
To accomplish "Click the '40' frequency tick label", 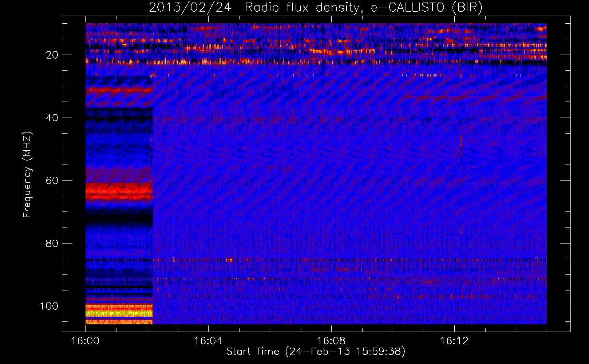I will click(x=52, y=118).
